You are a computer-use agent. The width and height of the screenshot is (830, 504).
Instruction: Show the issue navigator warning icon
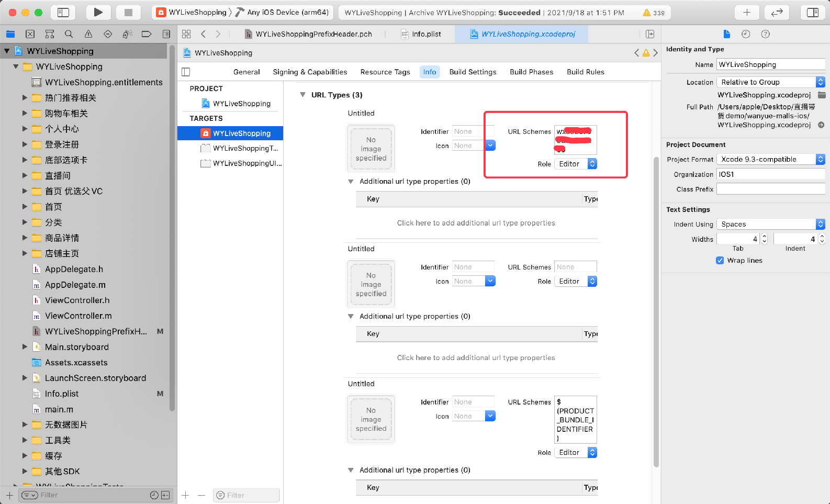(x=88, y=34)
